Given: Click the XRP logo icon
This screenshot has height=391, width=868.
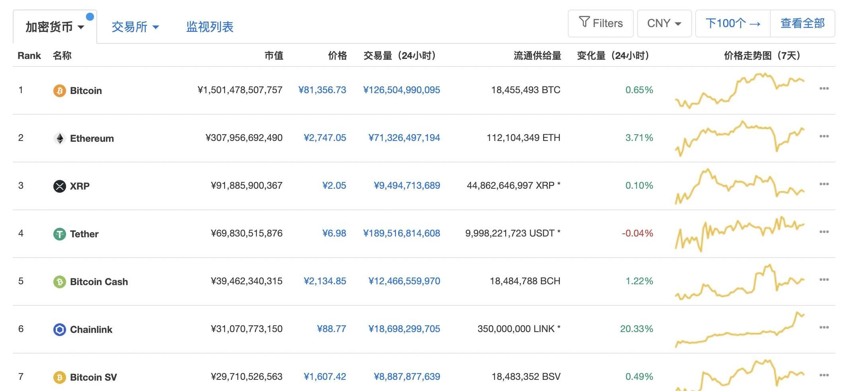Looking at the screenshot, I should [x=59, y=186].
